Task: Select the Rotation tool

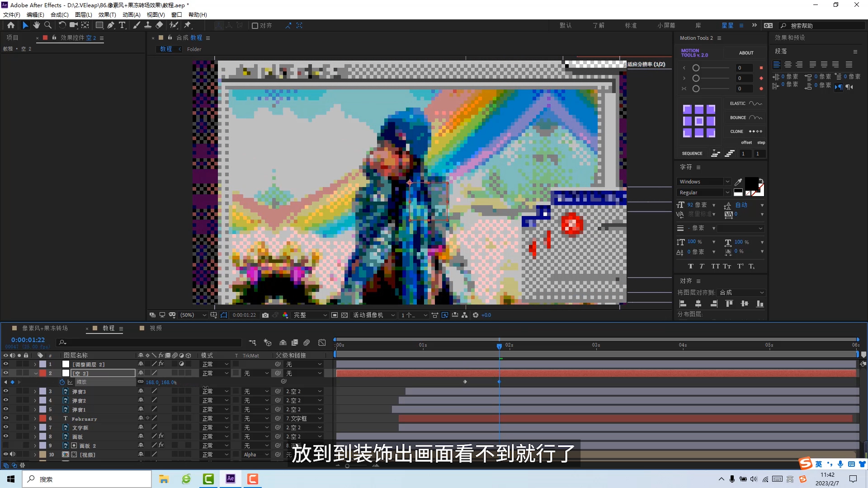Action: (62, 25)
